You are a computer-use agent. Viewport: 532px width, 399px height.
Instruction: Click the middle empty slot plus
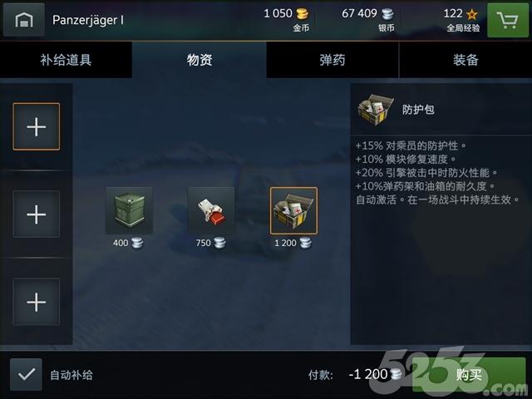tap(37, 214)
